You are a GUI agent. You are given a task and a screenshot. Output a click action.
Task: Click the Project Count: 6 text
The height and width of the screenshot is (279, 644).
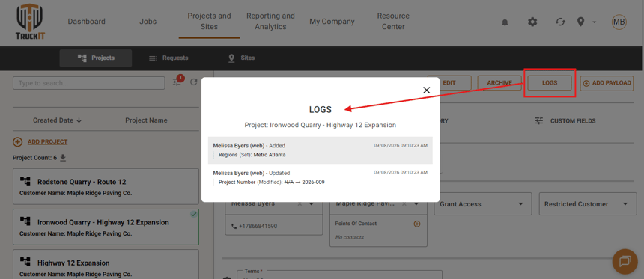click(34, 158)
